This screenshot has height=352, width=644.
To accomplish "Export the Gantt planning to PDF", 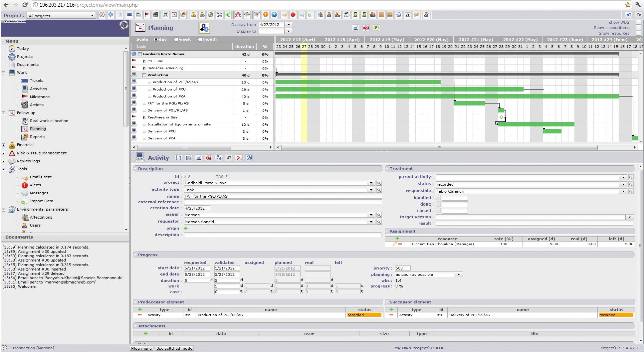I will (x=366, y=28).
